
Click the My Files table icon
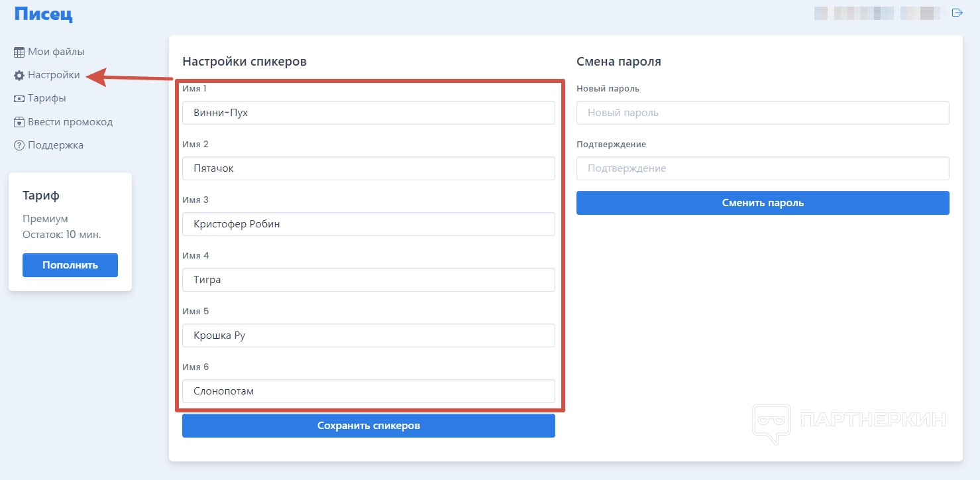pyautogui.click(x=19, y=52)
